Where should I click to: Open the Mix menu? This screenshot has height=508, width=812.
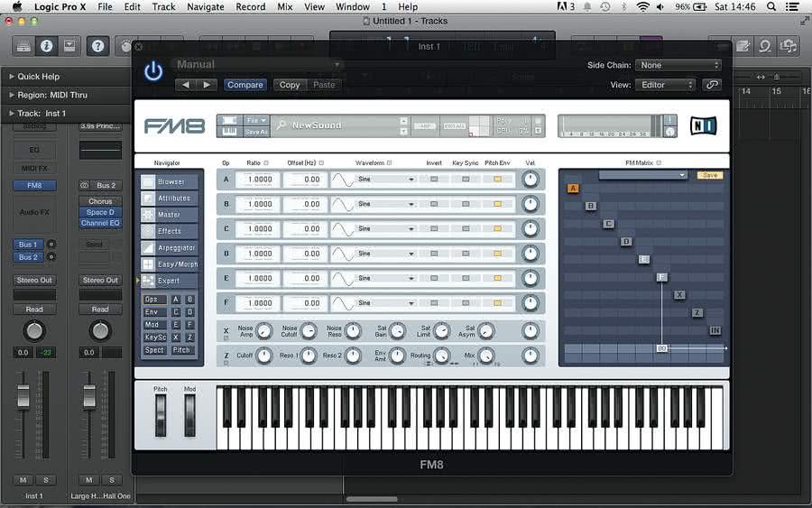(x=285, y=6)
